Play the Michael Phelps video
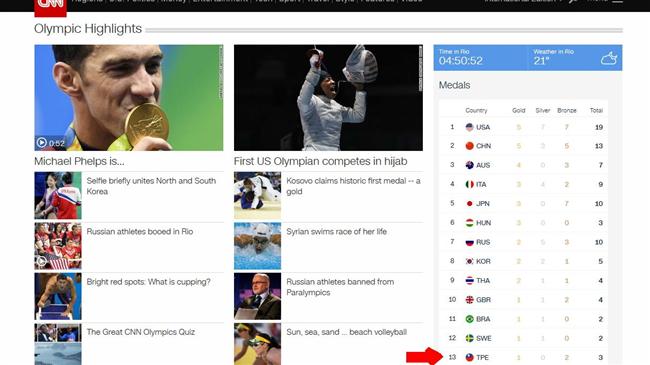 pos(41,143)
